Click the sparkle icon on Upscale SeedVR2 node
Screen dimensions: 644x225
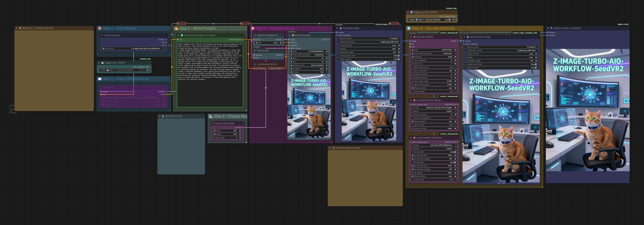(x=414, y=37)
